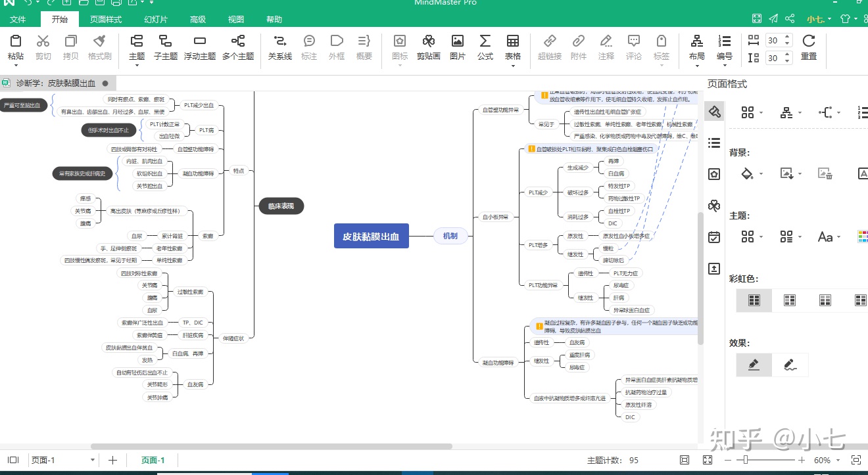Screen dimensions: 868x475
Task: Open the 页面样式 ribbon tab
Action: [x=107, y=20]
